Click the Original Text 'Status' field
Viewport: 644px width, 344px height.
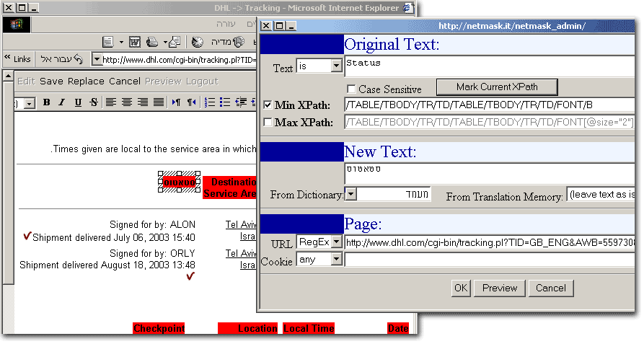coord(490,66)
